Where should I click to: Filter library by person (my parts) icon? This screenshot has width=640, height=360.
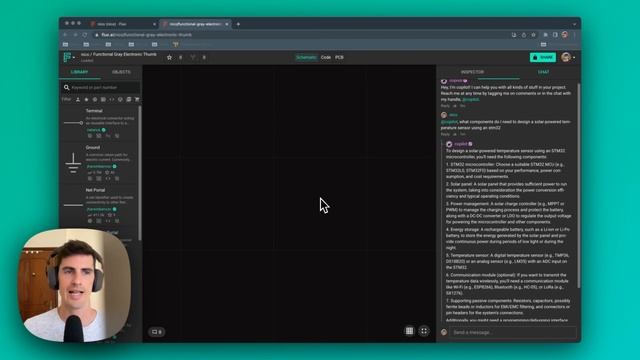78,100
